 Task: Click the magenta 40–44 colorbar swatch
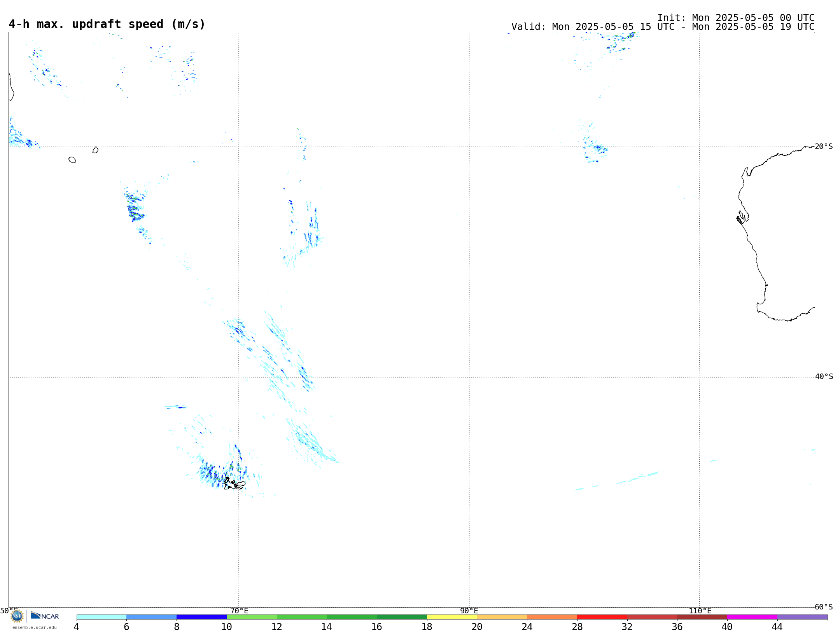[752, 617]
